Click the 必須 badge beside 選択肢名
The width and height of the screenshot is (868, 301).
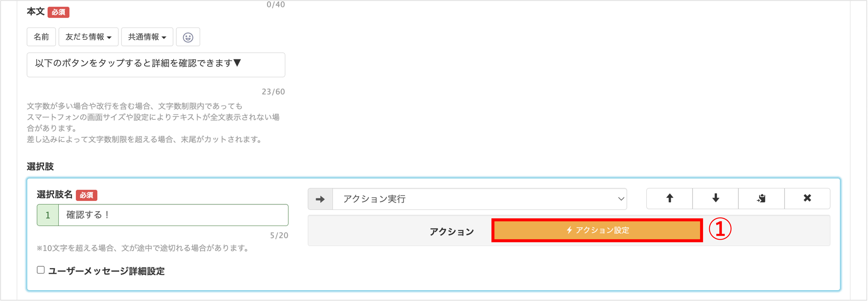86,195
